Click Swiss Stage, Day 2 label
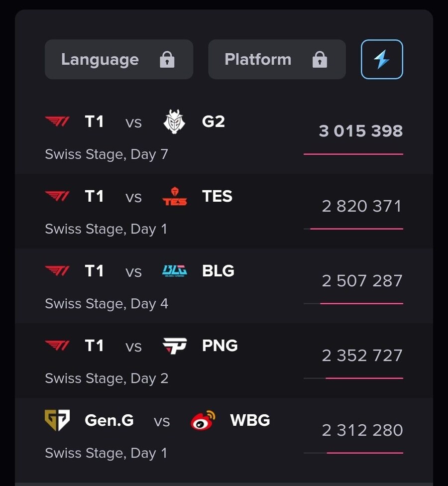This screenshot has height=486, width=448. coord(107,378)
